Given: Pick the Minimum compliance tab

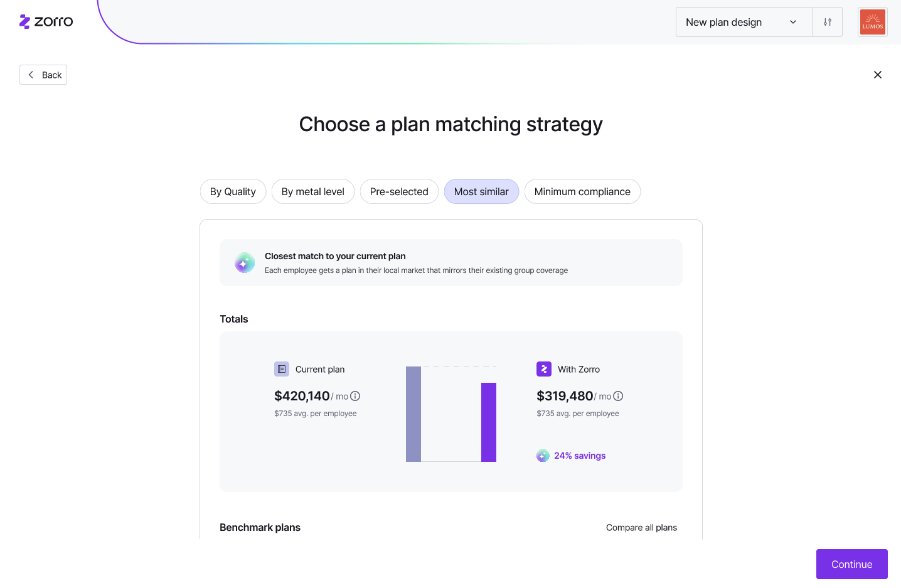Looking at the screenshot, I should tap(582, 191).
